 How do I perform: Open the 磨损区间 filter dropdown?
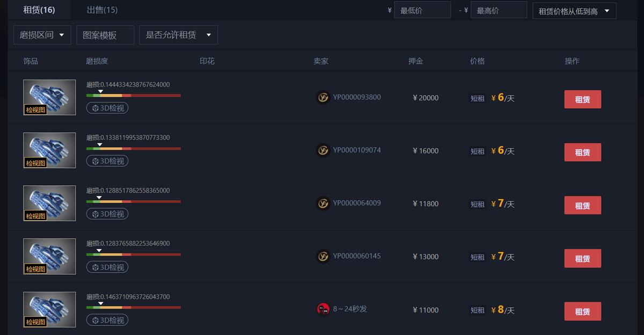42,34
